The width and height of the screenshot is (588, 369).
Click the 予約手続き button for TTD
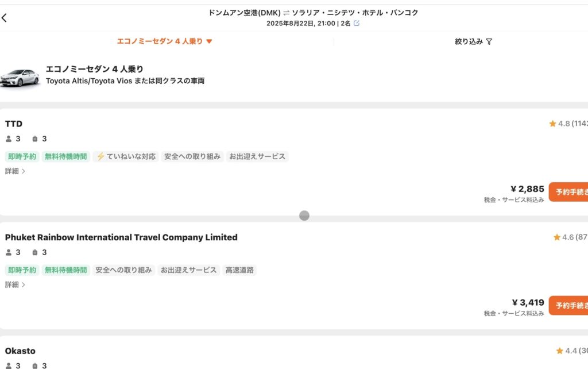tap(568, 192)
